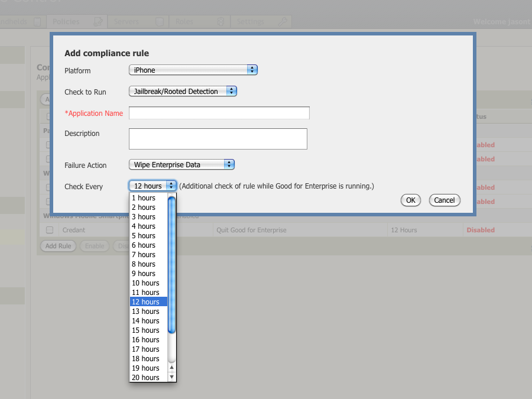Click the Cancel button
This screenshot has width=532, height=399.
(445, 200)
